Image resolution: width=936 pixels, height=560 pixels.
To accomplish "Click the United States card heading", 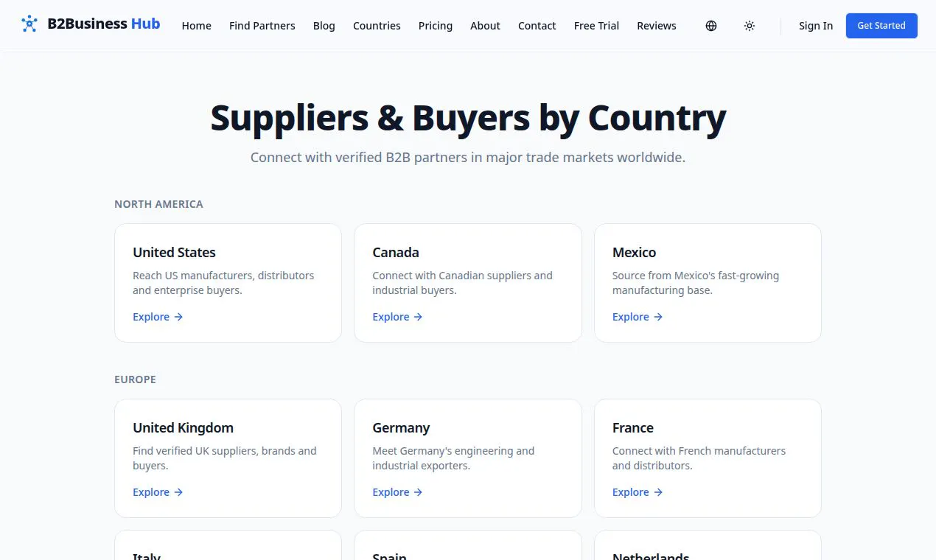I will coord(175,252).
